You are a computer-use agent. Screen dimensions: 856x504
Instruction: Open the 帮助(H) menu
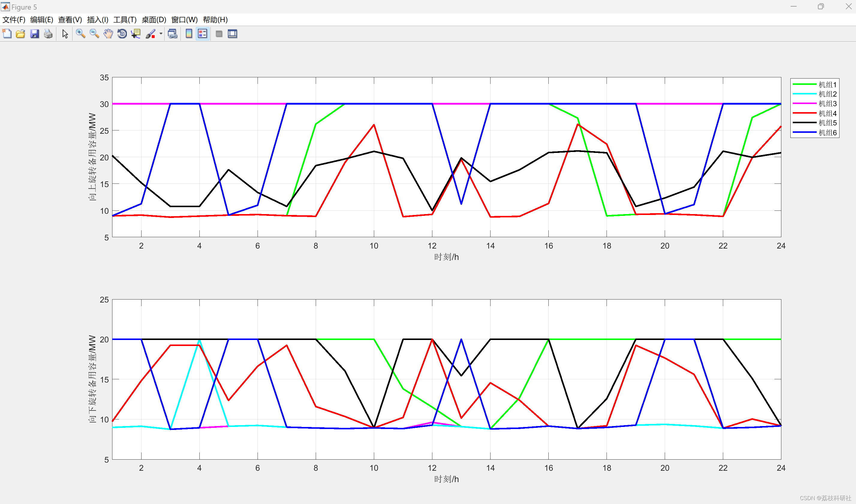[215, 20]
